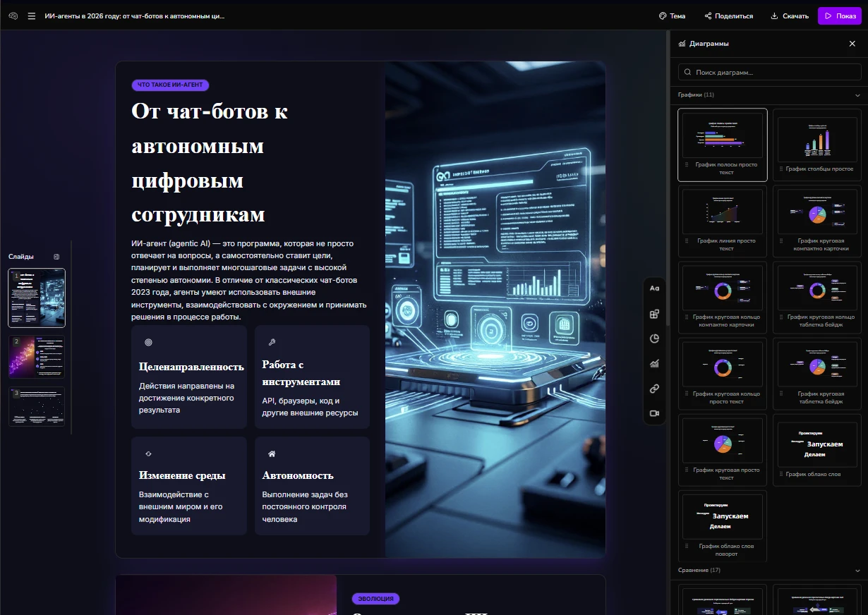Click the home icon in Автономность card
Viewport: 868px width, 615px height.
tap(272, 453)
